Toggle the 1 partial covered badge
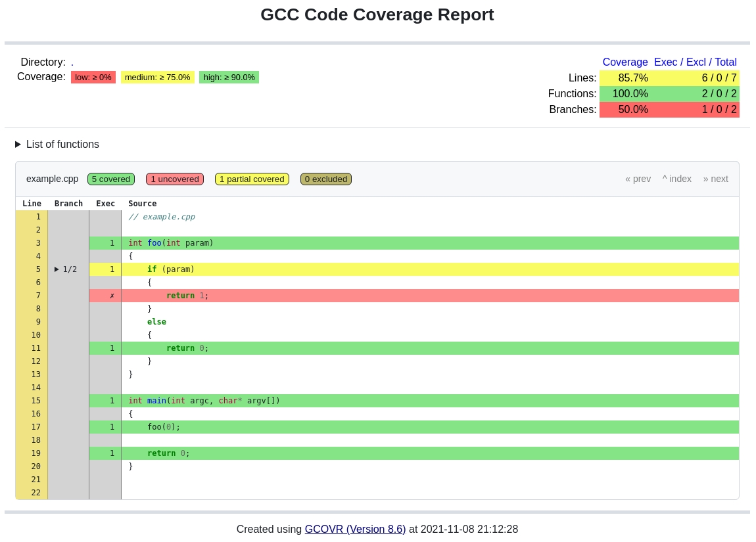Image resolution: width=756 pixels, height=542 pixels. point(252,179)
